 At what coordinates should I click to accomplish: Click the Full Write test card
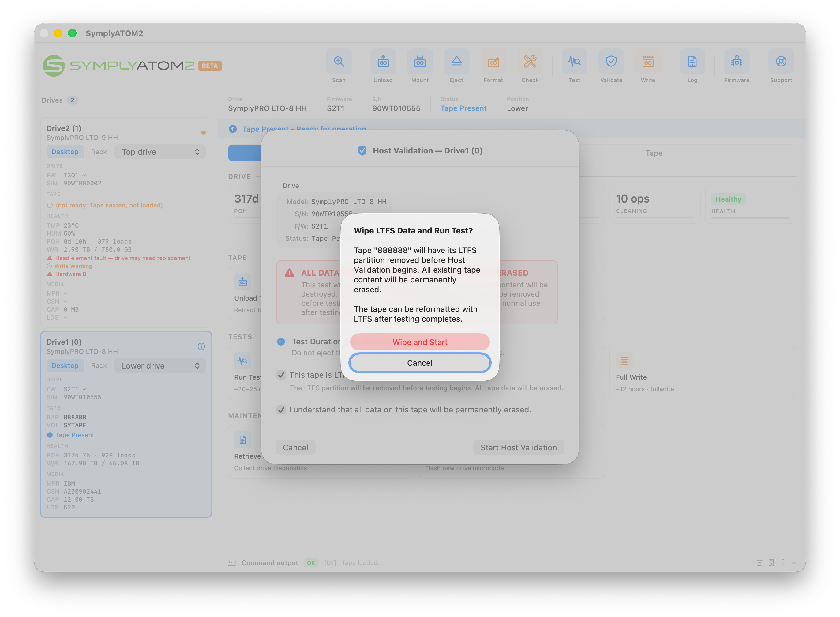point(702,372)
